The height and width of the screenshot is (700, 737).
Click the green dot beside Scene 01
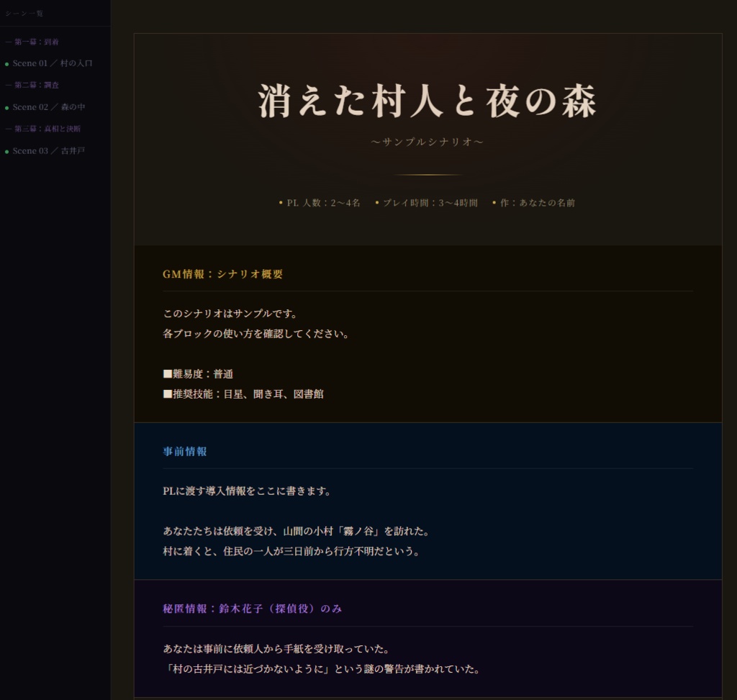8,63
